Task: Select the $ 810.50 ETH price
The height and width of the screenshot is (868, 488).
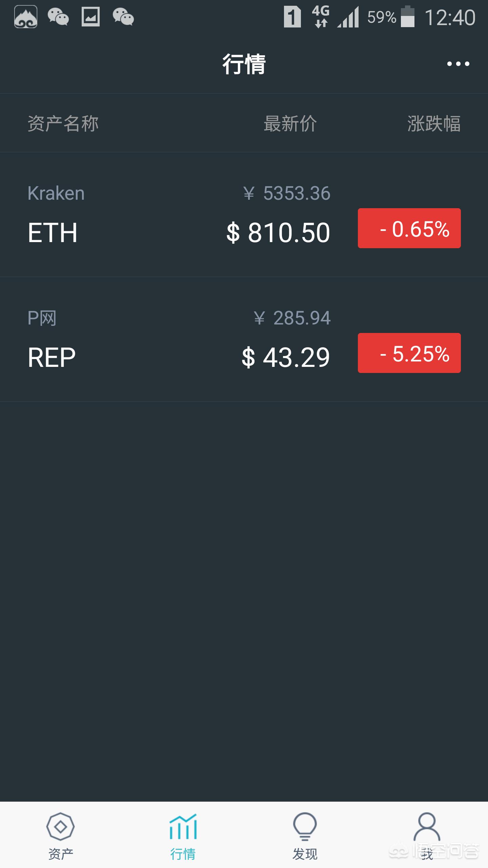Action: click(x=278, y=233)
